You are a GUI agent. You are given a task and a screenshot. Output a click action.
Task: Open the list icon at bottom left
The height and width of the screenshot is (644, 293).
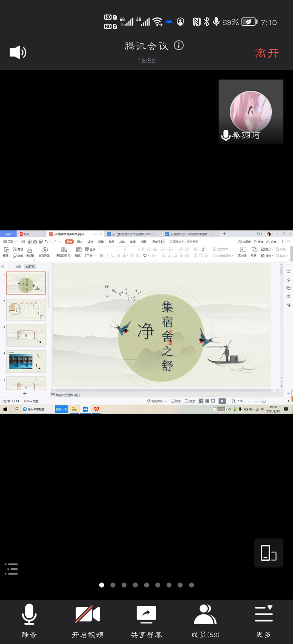11,569
